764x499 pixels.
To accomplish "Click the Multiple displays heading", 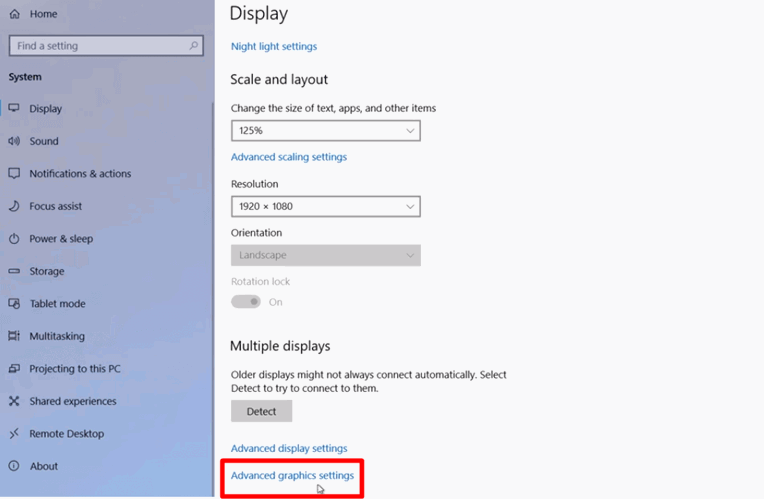I will [x=280, y=346].
